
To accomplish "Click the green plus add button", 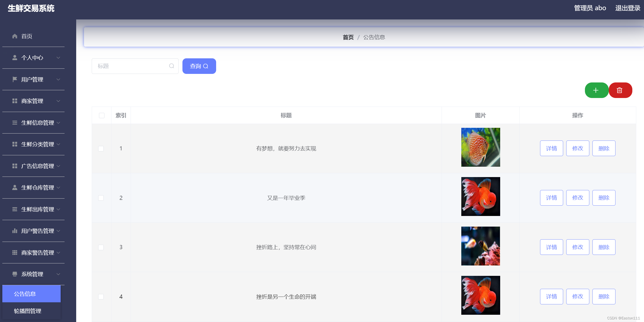I will click(x=596, y=90).
